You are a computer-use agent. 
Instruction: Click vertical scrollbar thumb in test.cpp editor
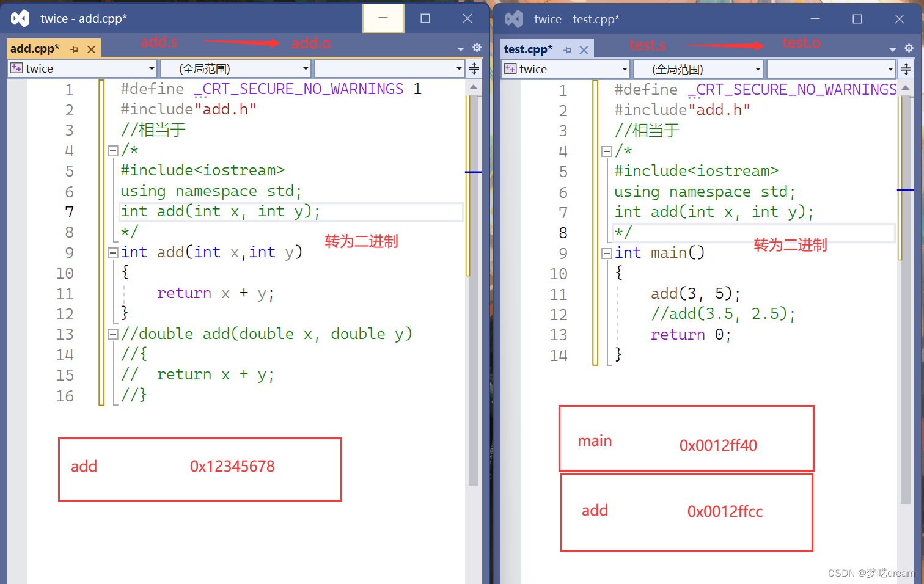tap(906, 299)
